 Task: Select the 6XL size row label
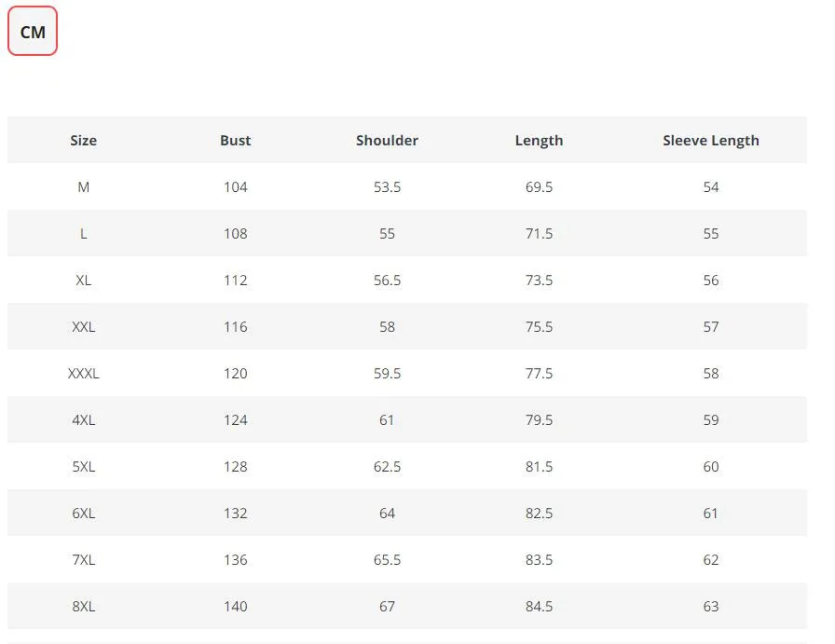pos(83,514)
